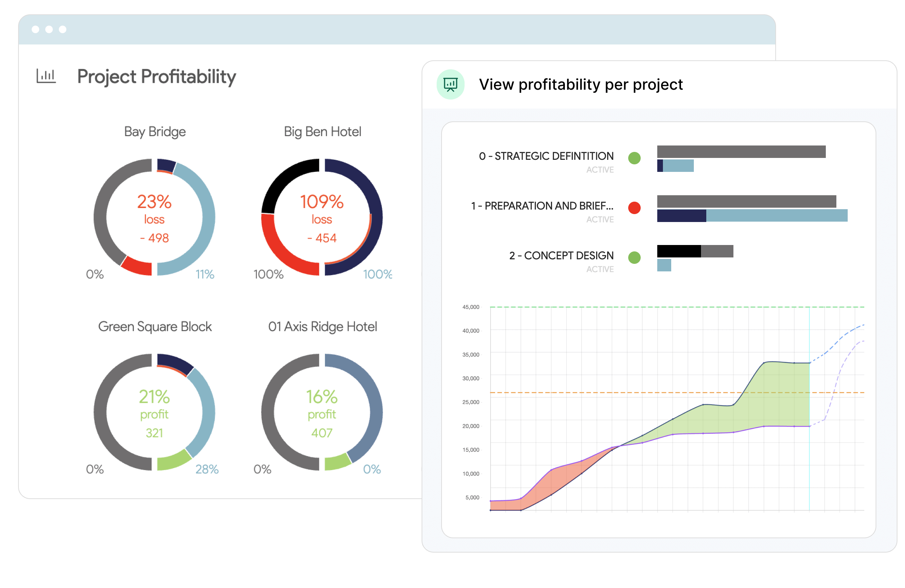The height and width of the screenshot is (588, 905).
Task: Click the green presentation board icon
Action: click(451, 84)
